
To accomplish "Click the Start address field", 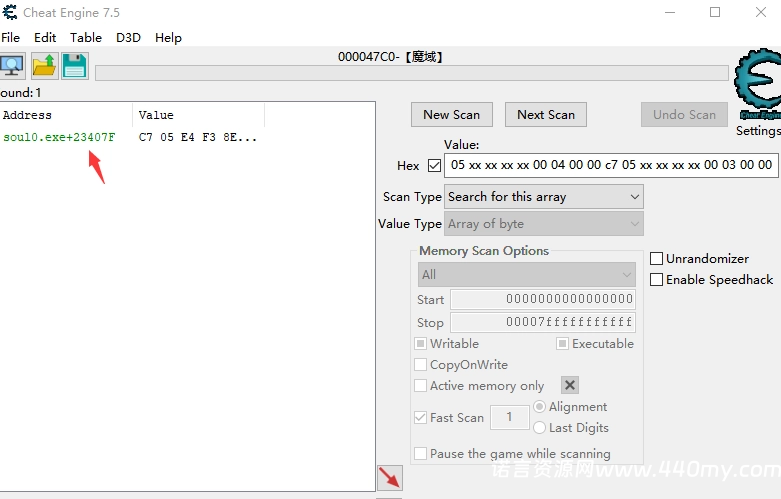I will 543,299.
